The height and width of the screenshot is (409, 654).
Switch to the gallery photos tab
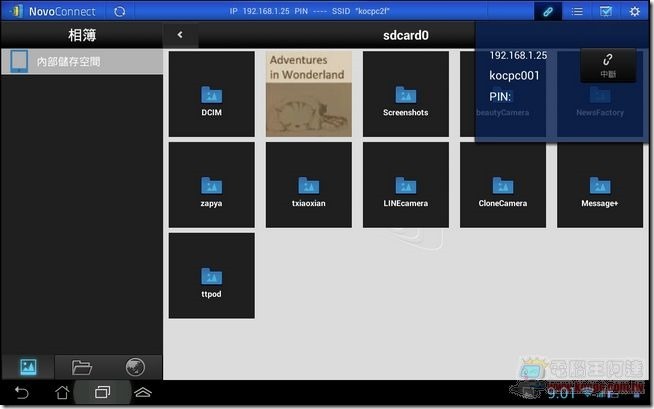(28, 367)
